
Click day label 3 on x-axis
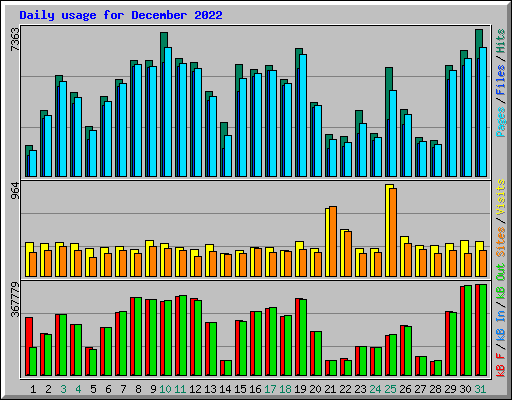pyautogui.click(x=63, y=389)
